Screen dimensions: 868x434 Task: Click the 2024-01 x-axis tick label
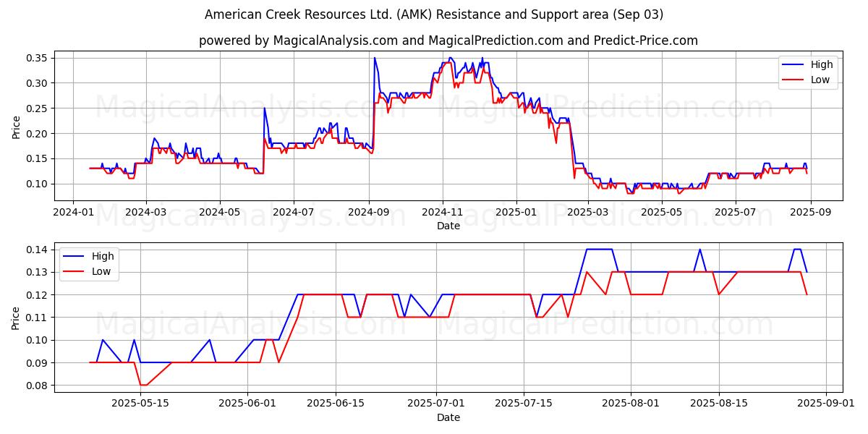coord(73,212)
